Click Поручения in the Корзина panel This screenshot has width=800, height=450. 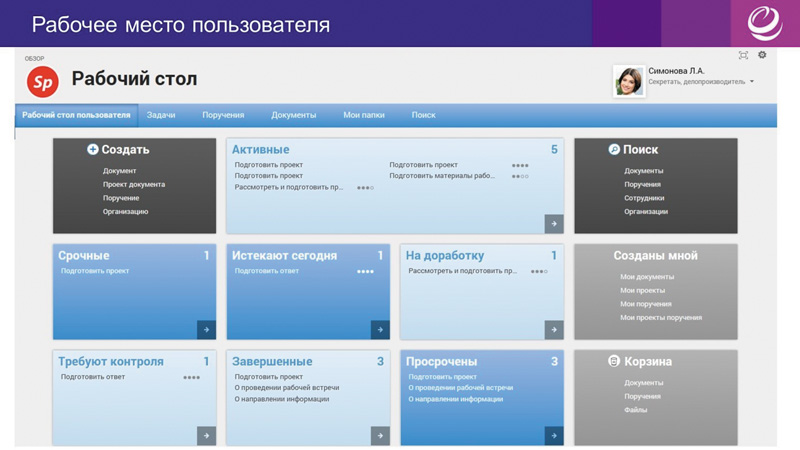coord(642,396)
